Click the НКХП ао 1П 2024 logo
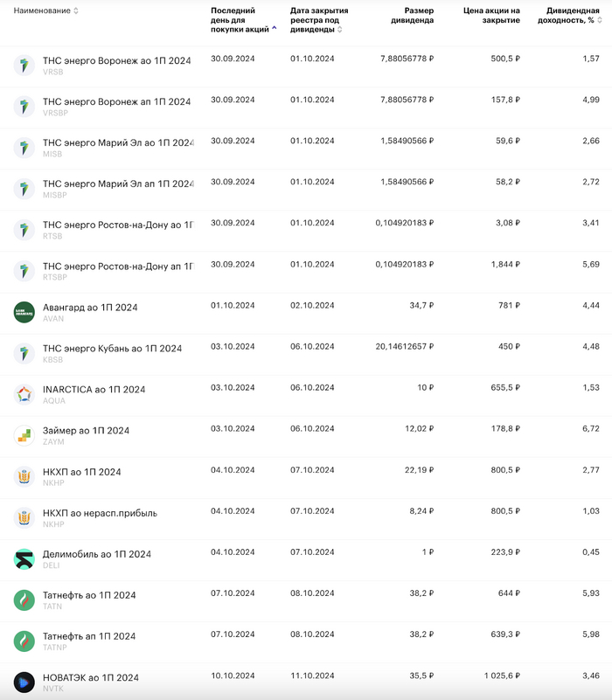 pos(24,476)
